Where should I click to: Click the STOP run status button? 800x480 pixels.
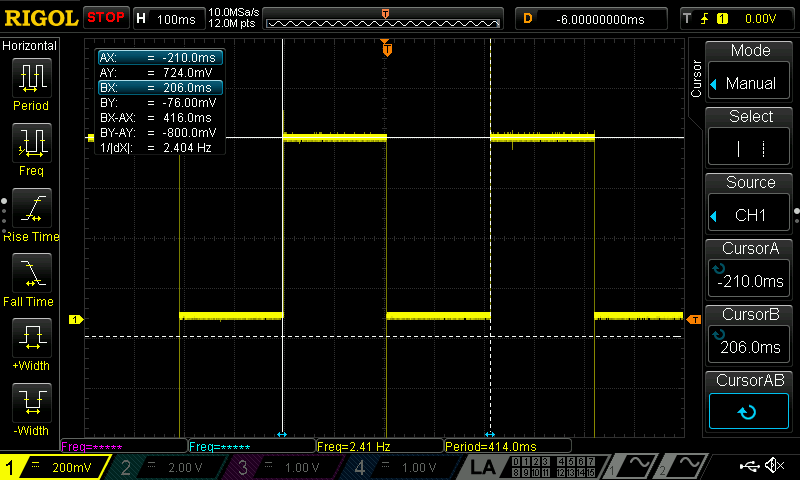[106, 17]
